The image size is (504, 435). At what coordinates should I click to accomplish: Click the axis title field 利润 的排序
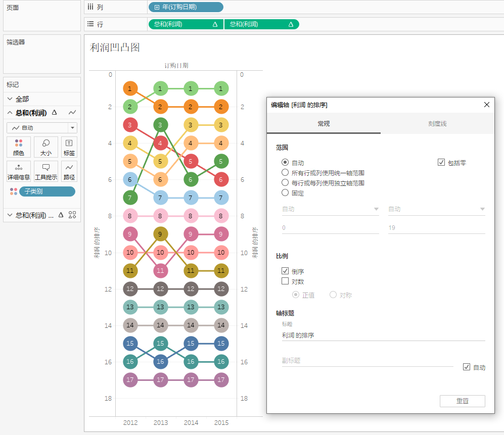pos(384,335)
